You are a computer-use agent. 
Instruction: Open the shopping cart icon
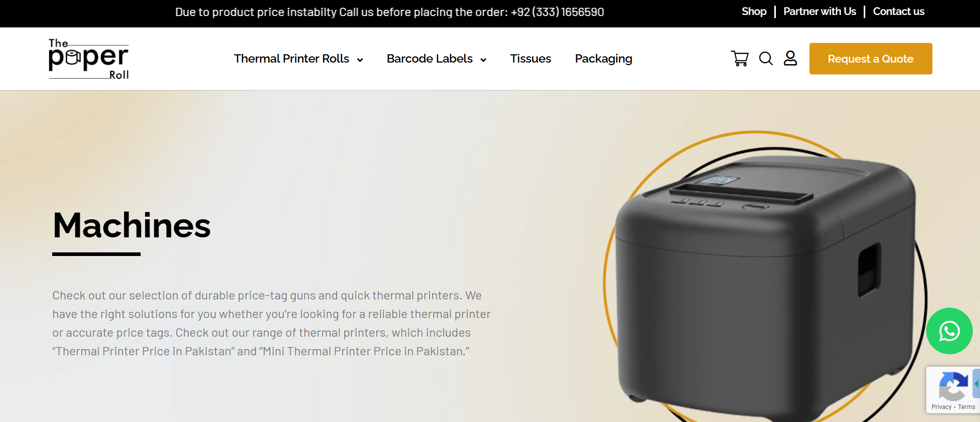tap(740, 58)
